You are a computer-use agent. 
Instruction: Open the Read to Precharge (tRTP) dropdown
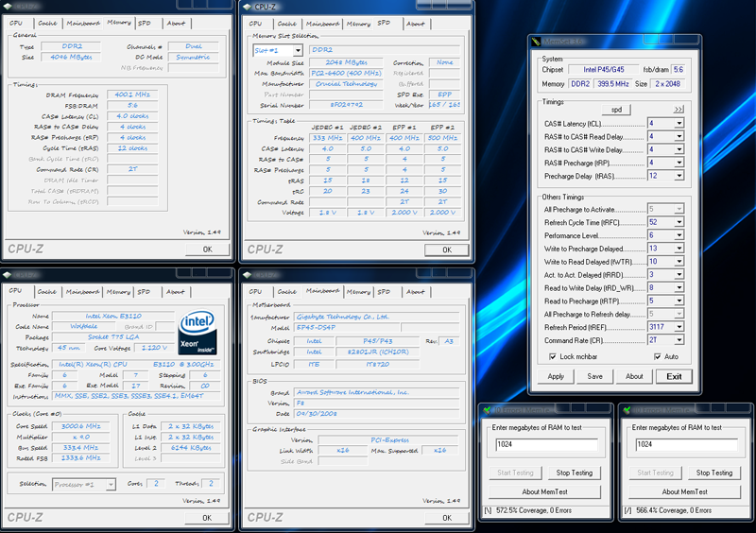(679, 301)
